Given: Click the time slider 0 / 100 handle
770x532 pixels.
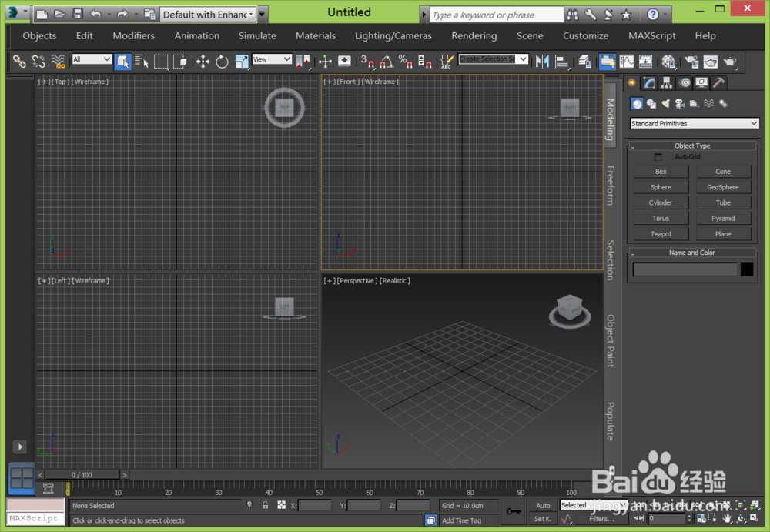Looking at the screenshot, I should tap(82, 475).
